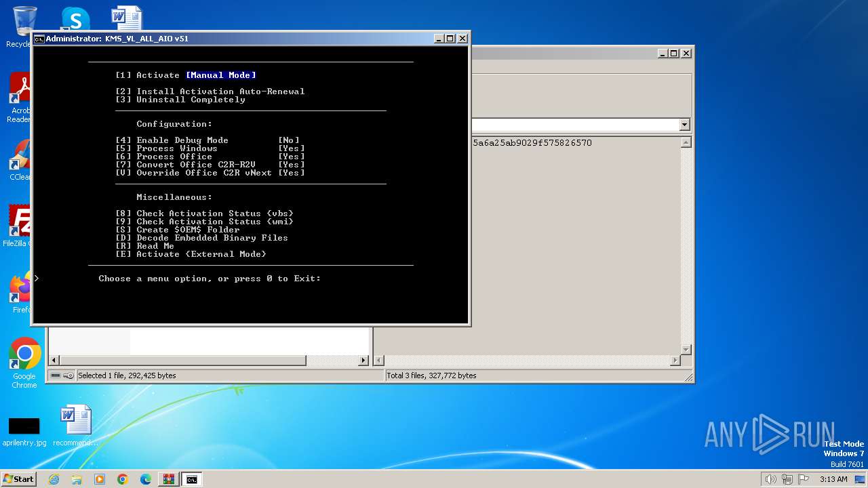
Task: Click the Start button
Action: [19, 479]
